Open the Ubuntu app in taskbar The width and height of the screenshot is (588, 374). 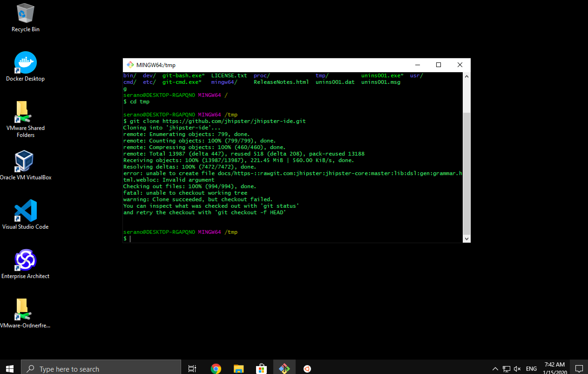tap(307, 368)
